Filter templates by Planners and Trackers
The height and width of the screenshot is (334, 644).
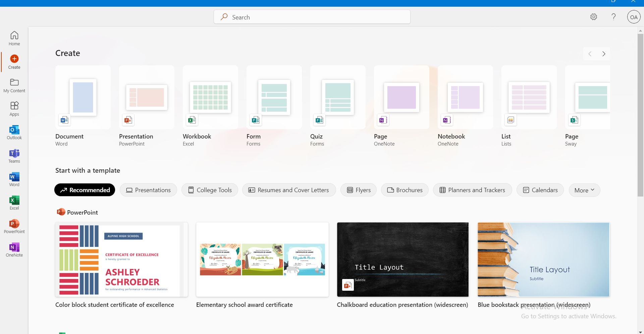click(472, 190)
